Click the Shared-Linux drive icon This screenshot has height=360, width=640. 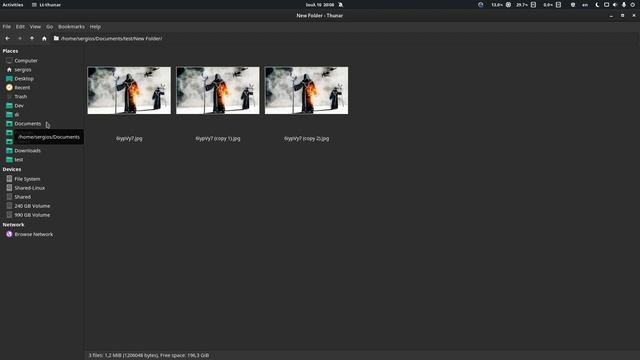click(x=9, y=188)
